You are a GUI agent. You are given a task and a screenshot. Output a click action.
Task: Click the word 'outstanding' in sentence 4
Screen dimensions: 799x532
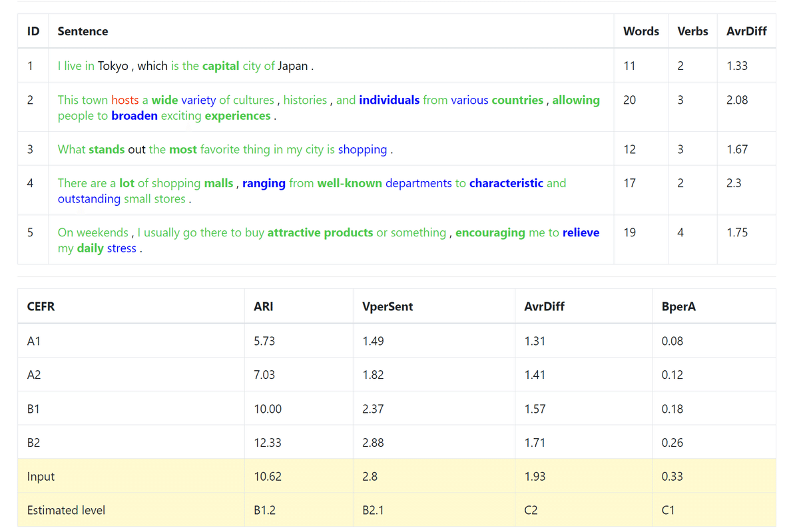(x=89, y=199)
